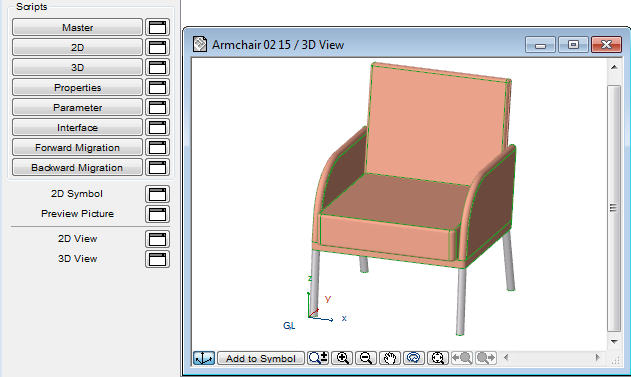631x377 pixels.
Task: Click the fit in window icon
Action: (x=437, y=358)
